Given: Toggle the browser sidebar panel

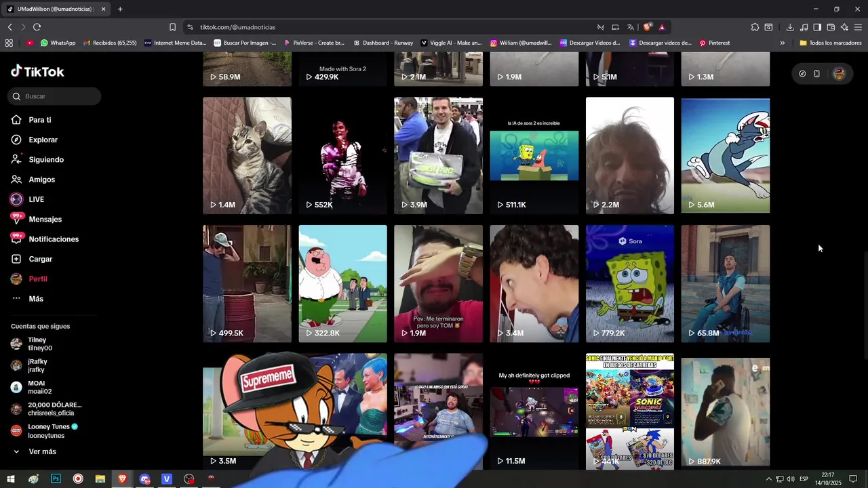Looking at the screenshot, I should pyautogui.click(x=817, y=27).
